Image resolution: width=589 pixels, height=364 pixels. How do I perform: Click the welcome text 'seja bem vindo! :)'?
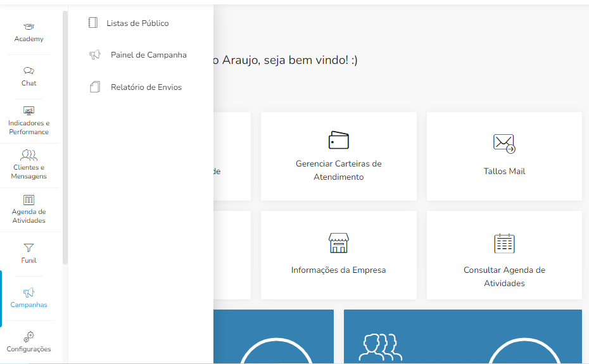[x=311, y=60]
